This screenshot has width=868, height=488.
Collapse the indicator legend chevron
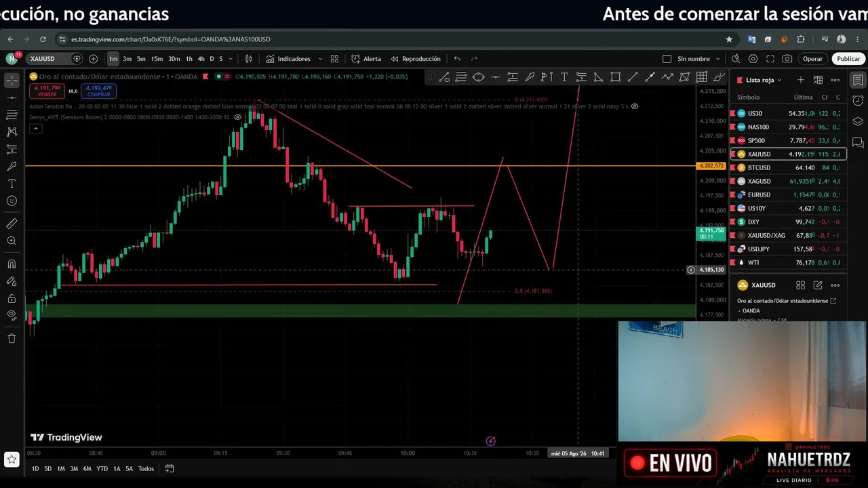click(x=36, y=129)
